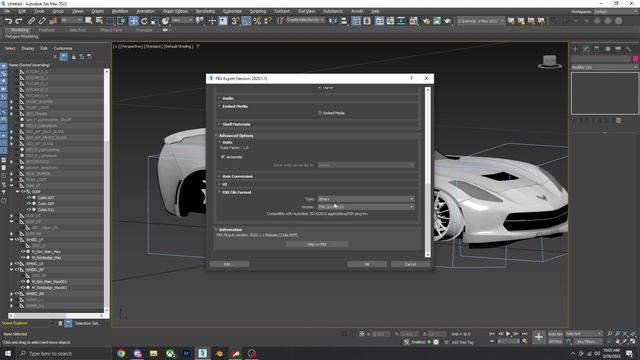Toggle visibility eye of Cube.007
The image size is (640, 360).
[29, 198]
